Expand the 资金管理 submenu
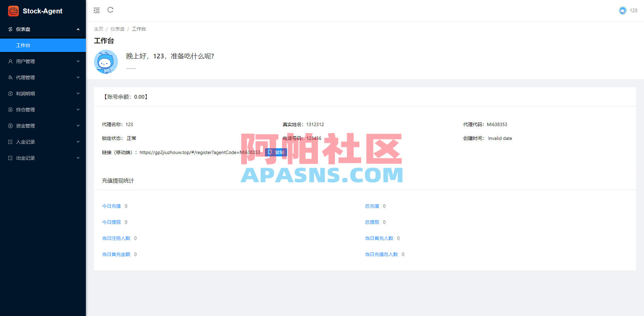The height and width of the screenshot is (316, 644). (78, 125)
